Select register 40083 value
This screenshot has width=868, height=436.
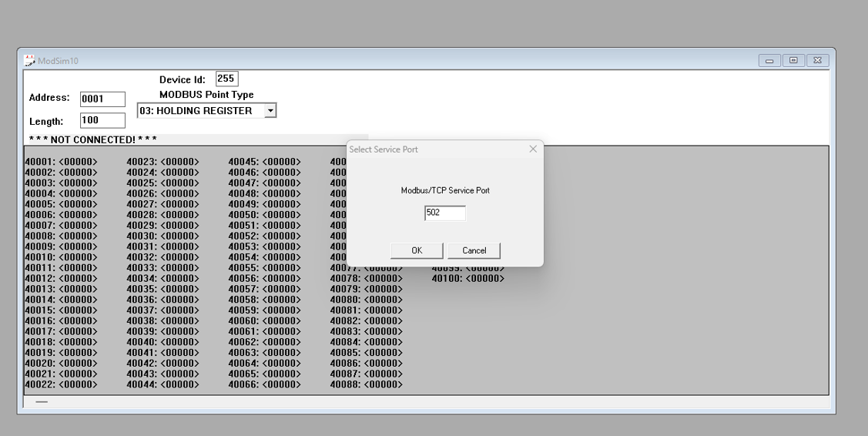pos(384,331)
